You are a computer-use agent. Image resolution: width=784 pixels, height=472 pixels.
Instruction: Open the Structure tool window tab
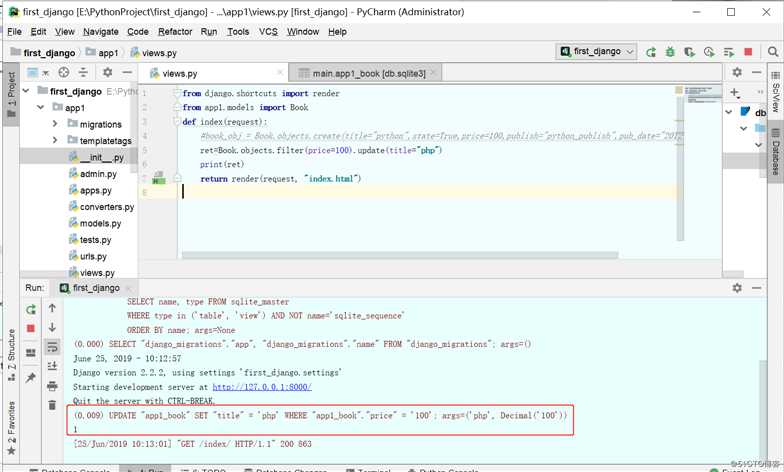click(12, 354)
